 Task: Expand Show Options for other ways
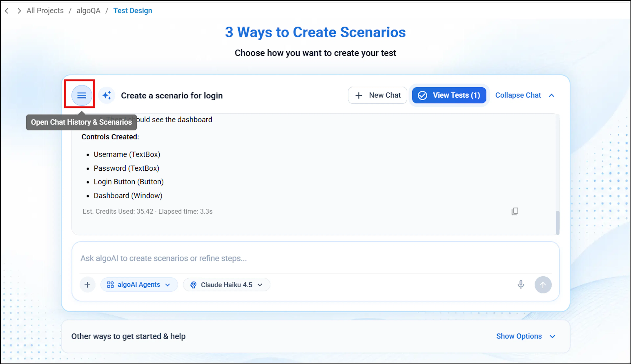[x=526, y=336]
